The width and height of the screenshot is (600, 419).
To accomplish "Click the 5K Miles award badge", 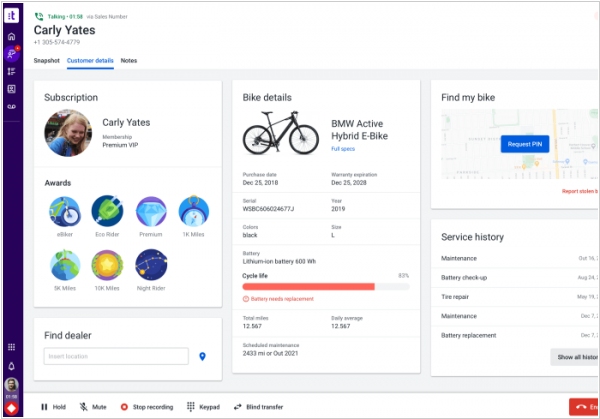I will click(x=65, y=265).
